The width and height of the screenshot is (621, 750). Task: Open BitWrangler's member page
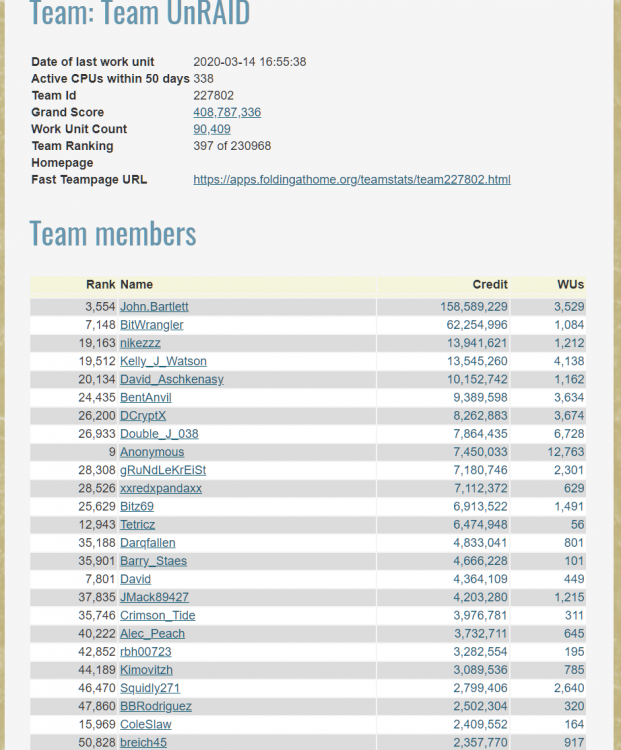(152, 325)
